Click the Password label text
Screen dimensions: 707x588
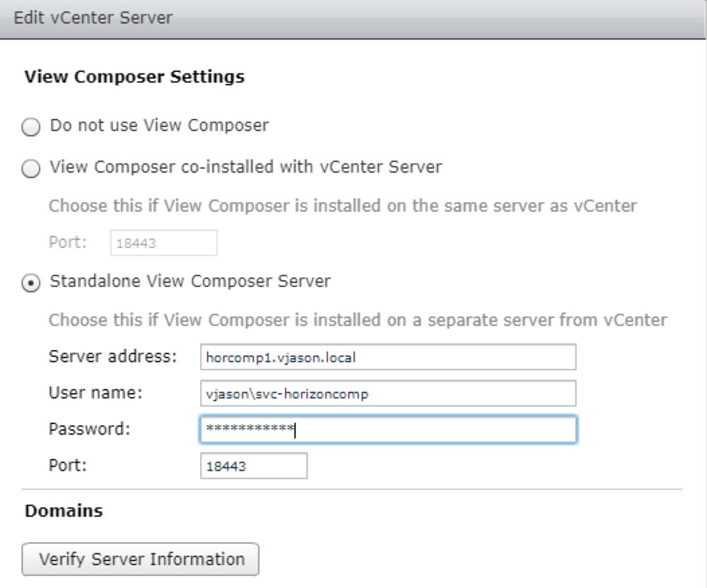click(x=89, y=429)
